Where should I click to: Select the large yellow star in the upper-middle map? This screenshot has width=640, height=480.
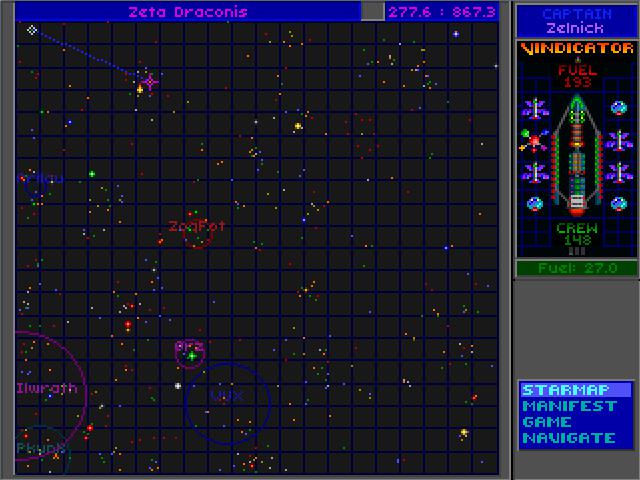tap(298, 126)
